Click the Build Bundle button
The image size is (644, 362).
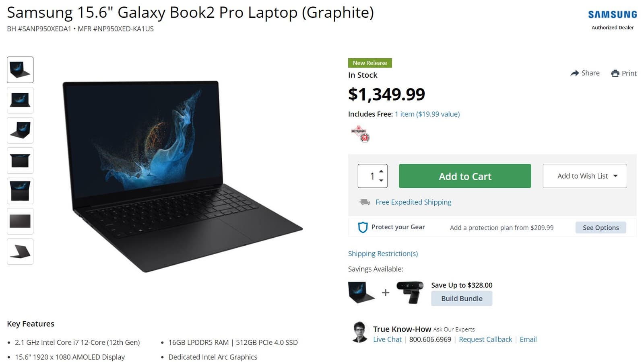click(x=462, y=298)
